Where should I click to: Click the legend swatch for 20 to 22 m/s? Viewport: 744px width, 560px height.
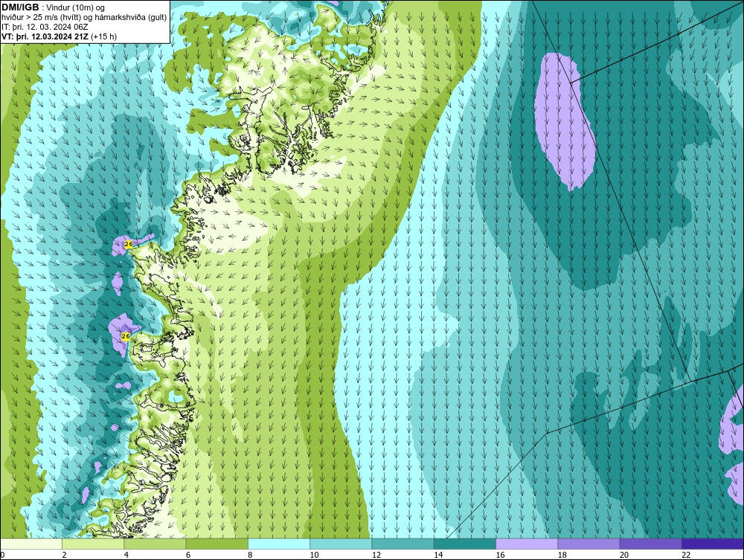pos(650,544)
